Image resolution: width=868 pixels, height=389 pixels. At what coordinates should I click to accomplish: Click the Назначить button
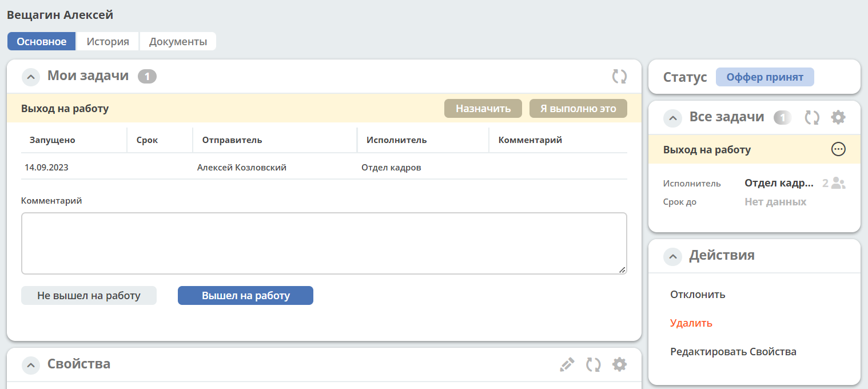(483, 109)
